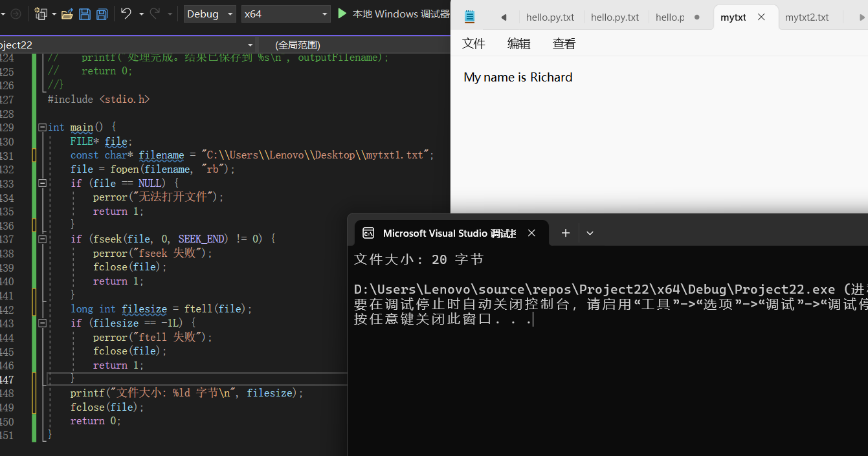Collapse the if (file == NULL) block
Screen dimensions: 868x456
click(42, 184)
